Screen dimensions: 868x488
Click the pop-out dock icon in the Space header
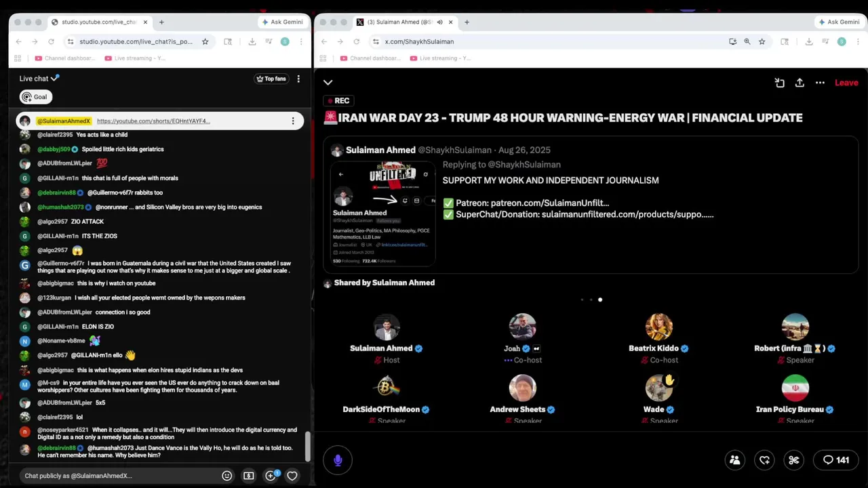point(780,83)
